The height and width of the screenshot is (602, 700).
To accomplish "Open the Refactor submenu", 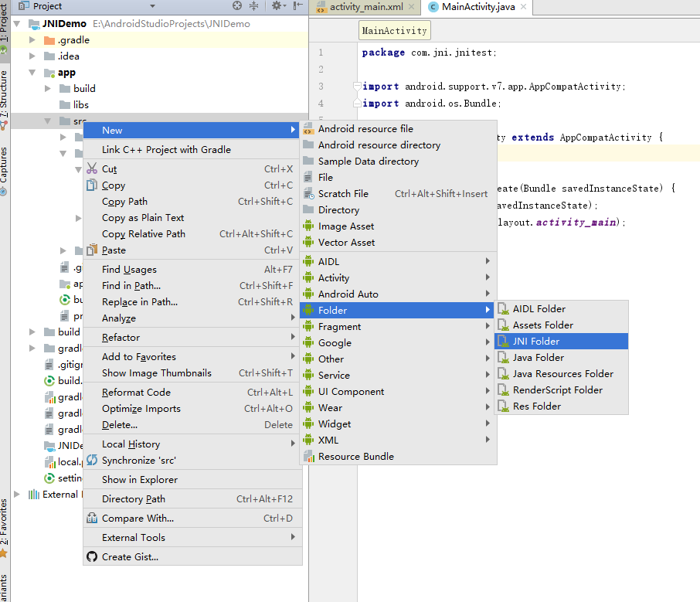I will [x=191, y=338].
